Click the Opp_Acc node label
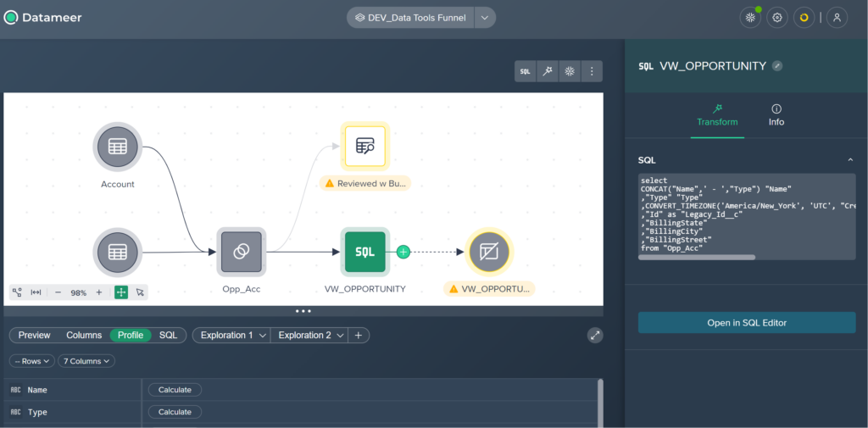Screen dimensions: 868x428 [x=242, y=289]
